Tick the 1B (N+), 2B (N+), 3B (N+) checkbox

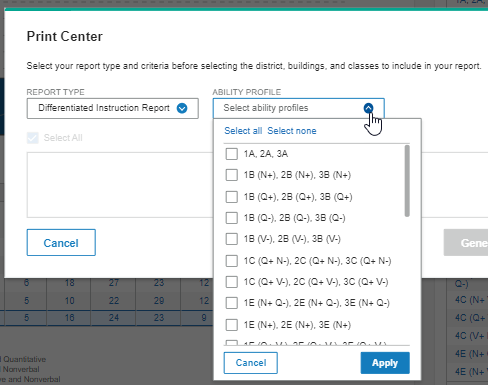232,175
